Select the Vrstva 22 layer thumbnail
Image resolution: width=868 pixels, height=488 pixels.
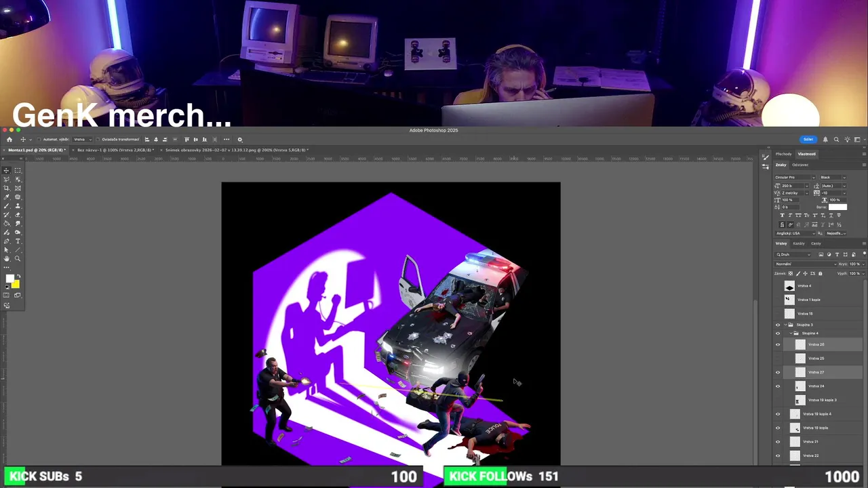click(x=795, y=455)
